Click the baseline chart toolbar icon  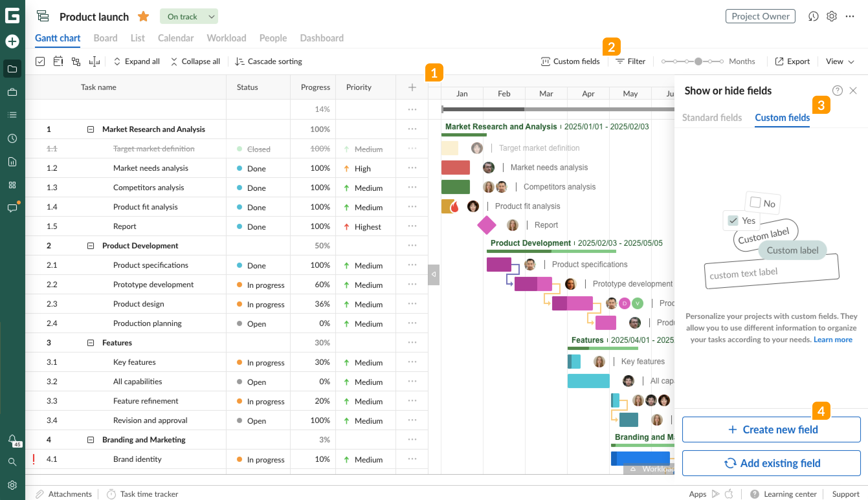(94, 61)
